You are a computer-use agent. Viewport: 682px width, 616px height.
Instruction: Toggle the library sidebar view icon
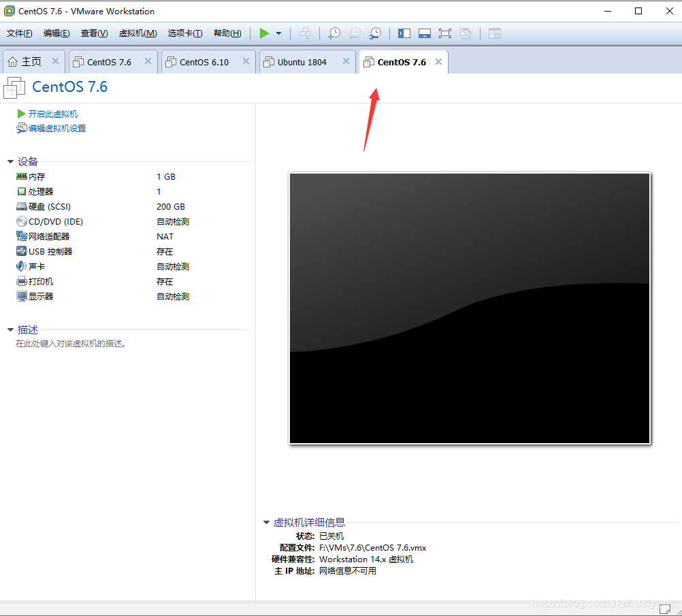tap(404, 33)
